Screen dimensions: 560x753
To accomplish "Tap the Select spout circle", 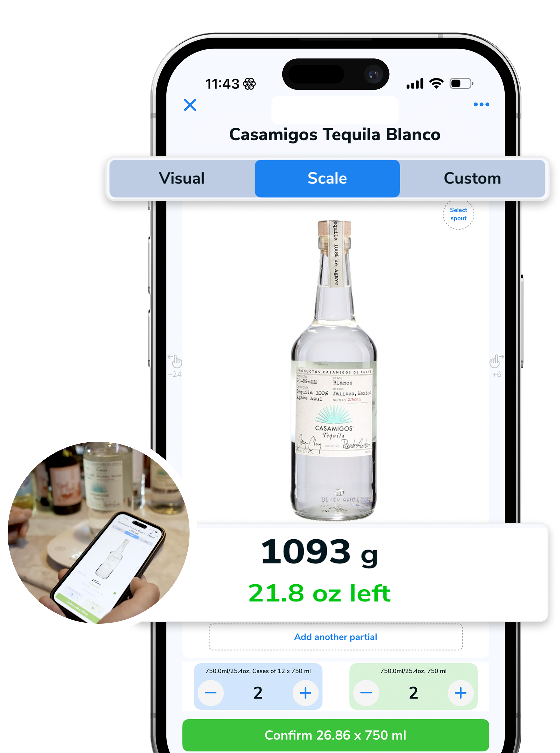I will pyautogui.click(x=458, y=214).
